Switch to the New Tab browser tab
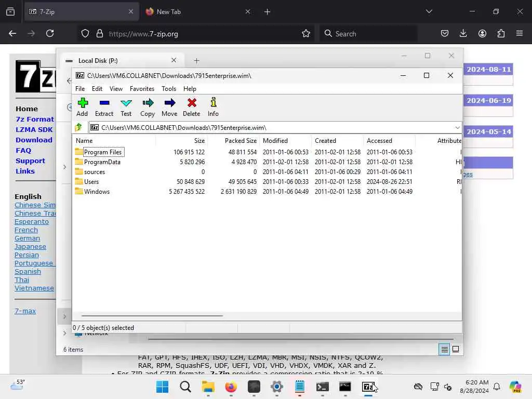 click(x=197, y=11)
